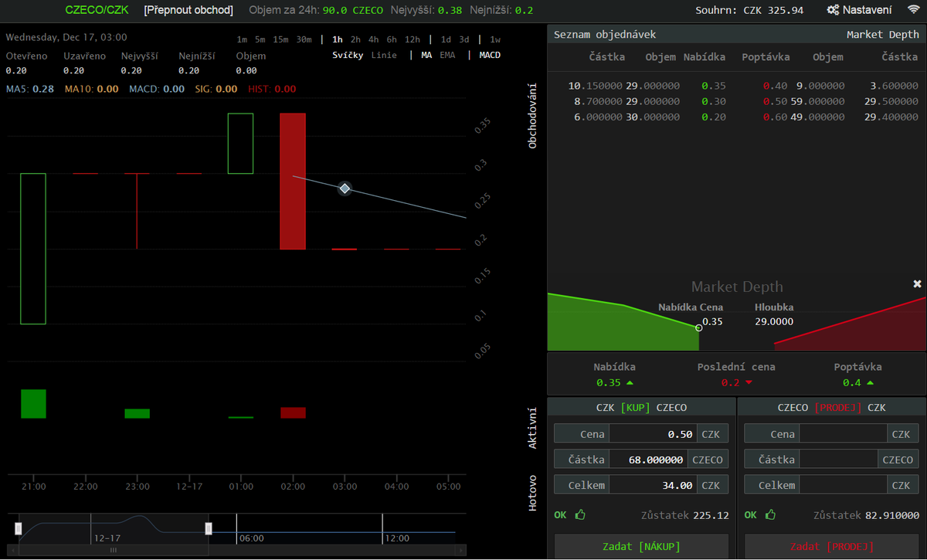Click the green outlined candle at 01:00
The image size is (927, 560).
[x=240, y=144]
